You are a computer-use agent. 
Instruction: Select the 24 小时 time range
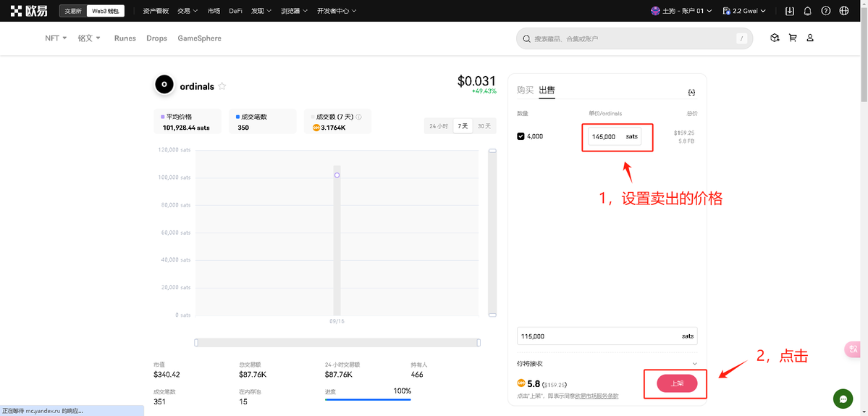point(439,126)
